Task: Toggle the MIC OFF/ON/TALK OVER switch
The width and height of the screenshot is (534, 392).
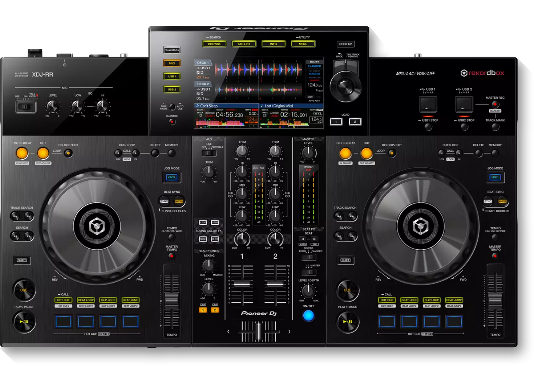Action: pyautogui.click(x=25, y=107)
